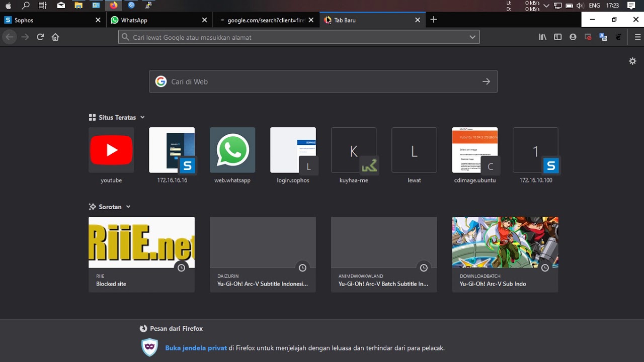Click the 17:23 clock in tray
The height and width of the screenshot is (362, 644).
612,6
